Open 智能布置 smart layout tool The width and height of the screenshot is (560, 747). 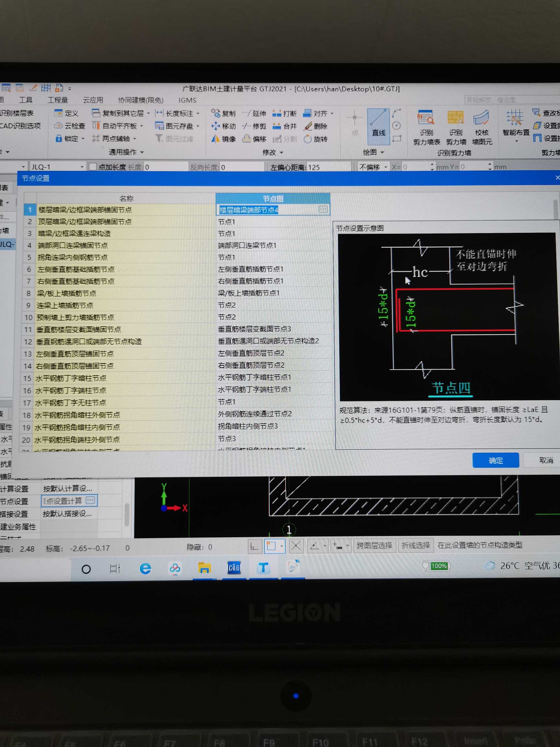click(x=516, y=125)
